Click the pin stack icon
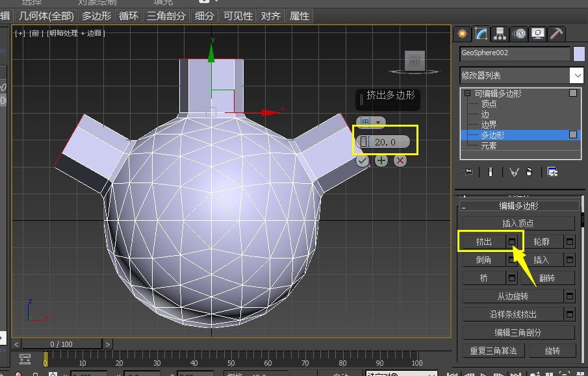588x376 pixels. click(x=467, y=171)
